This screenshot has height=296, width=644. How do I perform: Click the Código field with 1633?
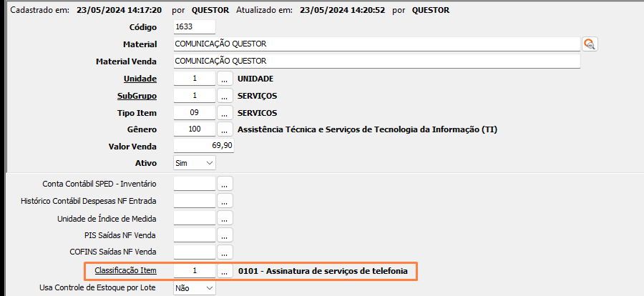(194, 27)
